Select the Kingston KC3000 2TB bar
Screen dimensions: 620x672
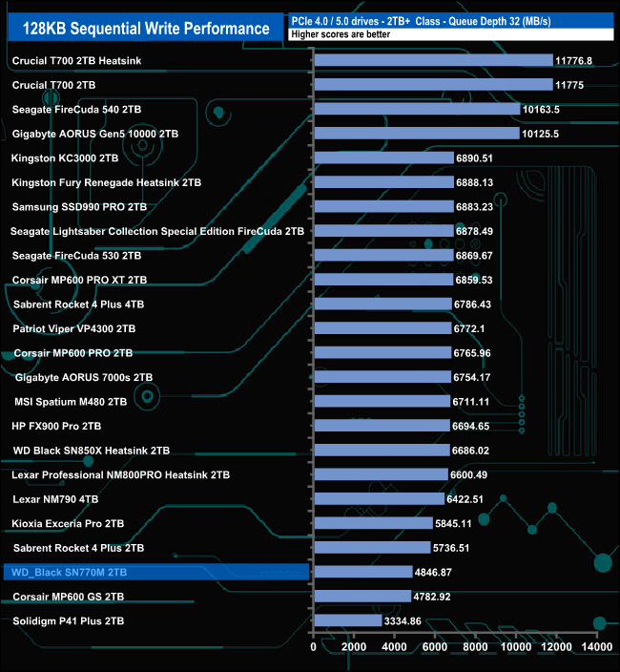coord(384,157)
